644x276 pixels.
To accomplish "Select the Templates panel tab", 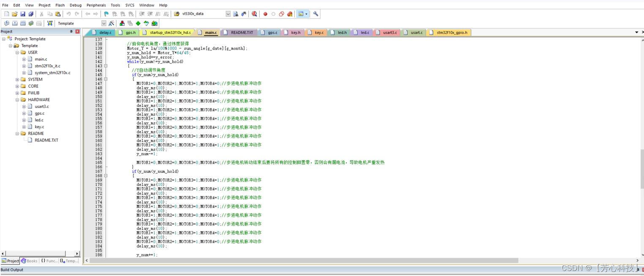I will coord(69,261).
